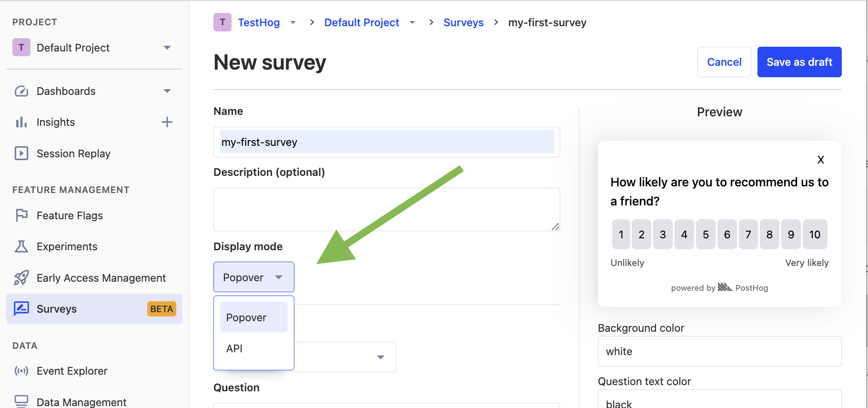Rate 7 in survey preview
Image resolution: width=868 pixels, height=408 pixels.
[748, 234]
